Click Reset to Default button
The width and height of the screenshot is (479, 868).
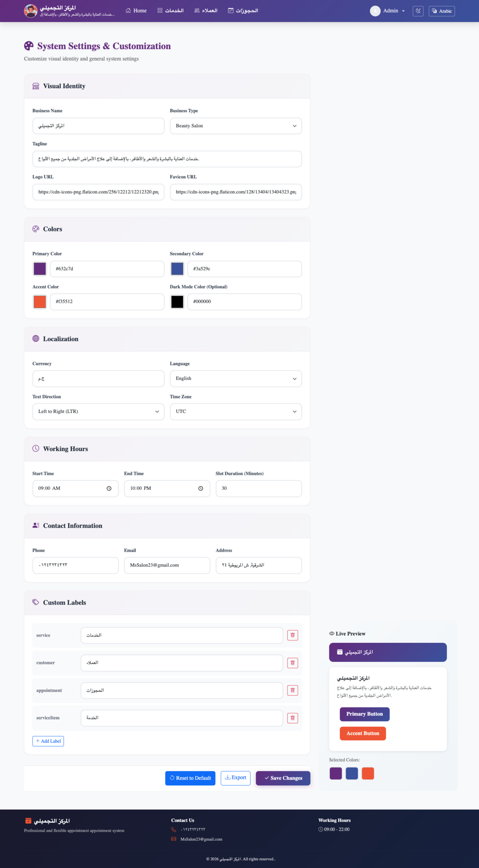point(190,778)
